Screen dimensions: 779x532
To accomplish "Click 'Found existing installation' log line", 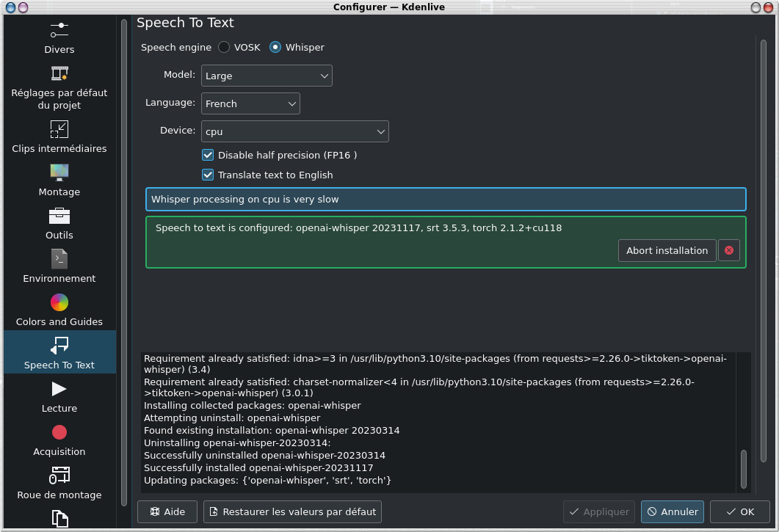I will coord(272,431).
